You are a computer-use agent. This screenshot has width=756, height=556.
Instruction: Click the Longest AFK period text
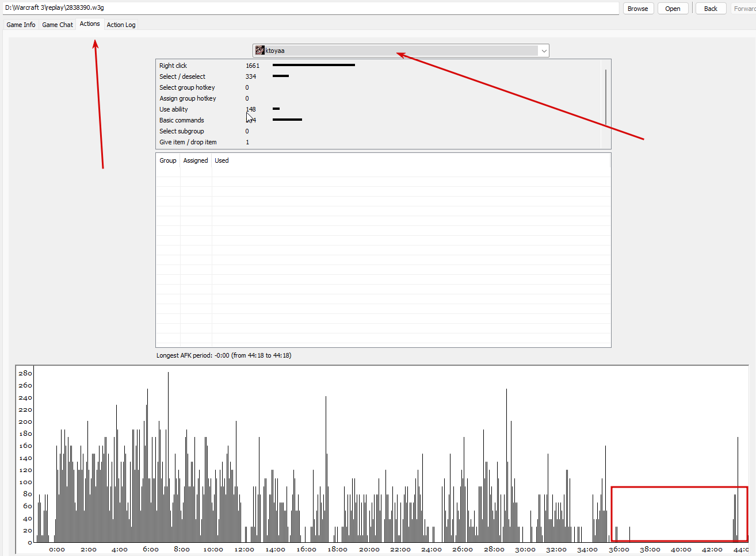pos(224,355)
